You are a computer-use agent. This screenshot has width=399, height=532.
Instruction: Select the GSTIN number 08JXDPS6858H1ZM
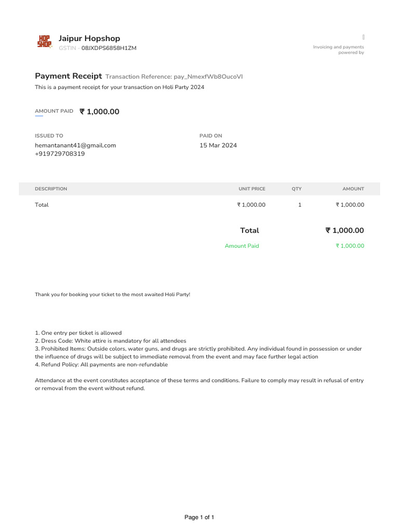point(109,48)
